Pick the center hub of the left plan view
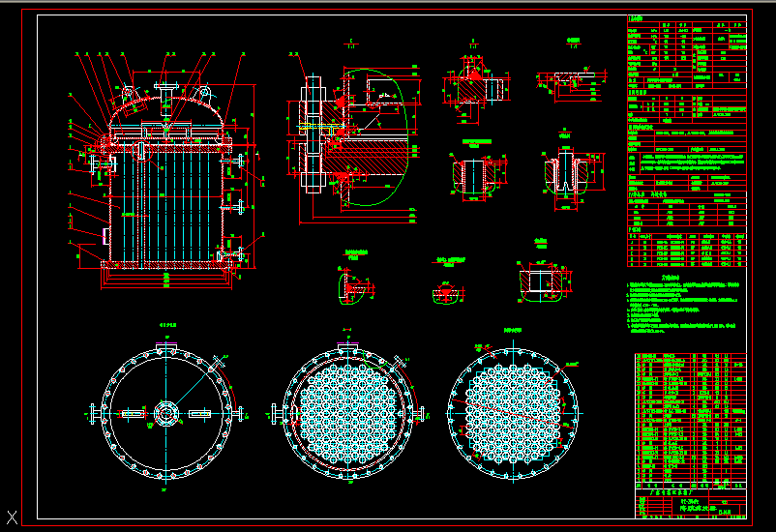The width and height of the screenshot is (776, 532). click(166, 414)
